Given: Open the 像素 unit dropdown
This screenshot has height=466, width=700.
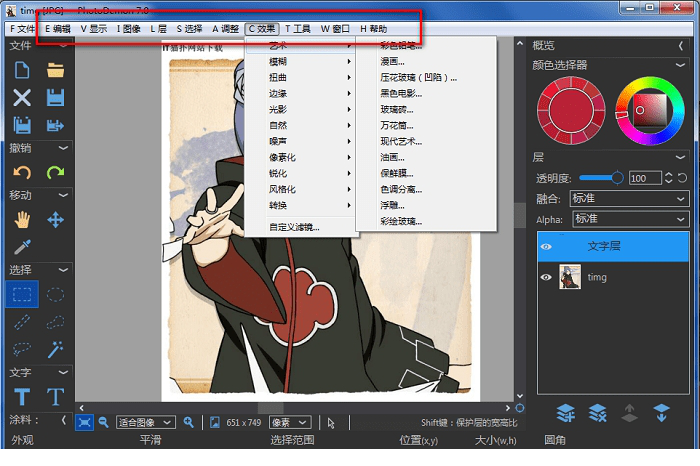Looking at the screenshot, I should point(290,422).
